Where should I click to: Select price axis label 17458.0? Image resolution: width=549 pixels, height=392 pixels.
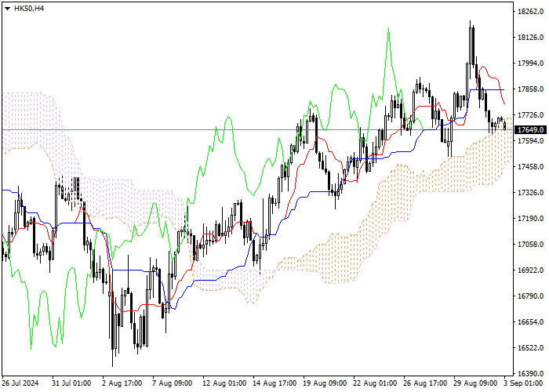pyautogui.click(x=530, y=166)
